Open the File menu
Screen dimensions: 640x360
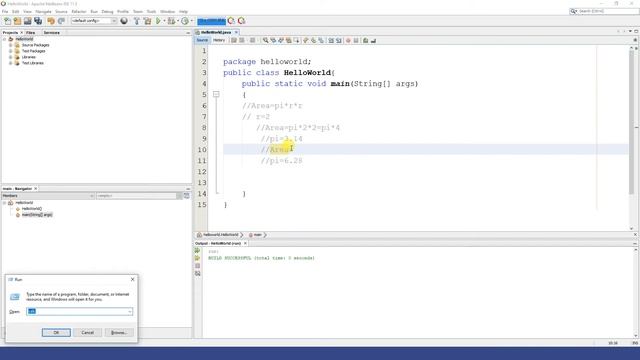(x=5, y=11)
